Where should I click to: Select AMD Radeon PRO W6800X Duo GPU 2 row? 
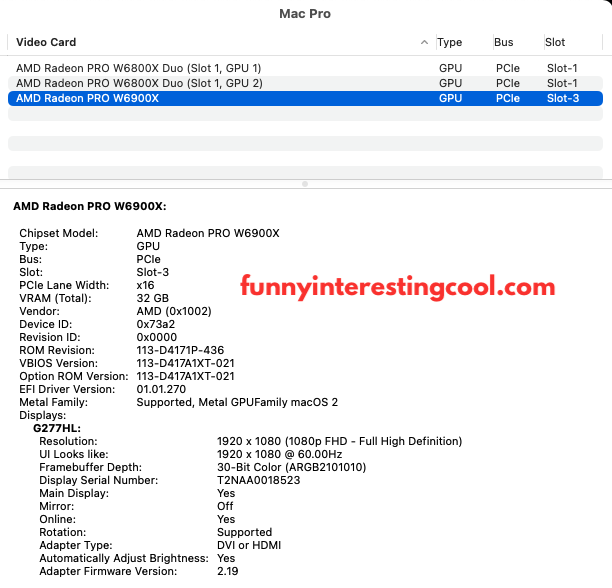click(305, 83)
